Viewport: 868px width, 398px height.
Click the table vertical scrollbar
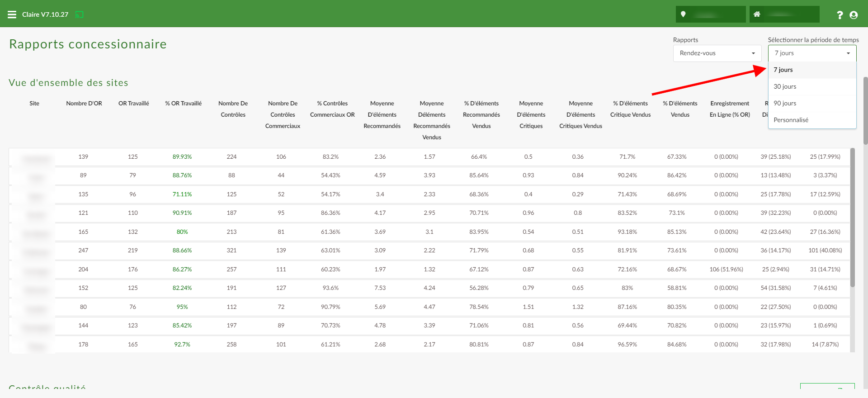(853, 217)
